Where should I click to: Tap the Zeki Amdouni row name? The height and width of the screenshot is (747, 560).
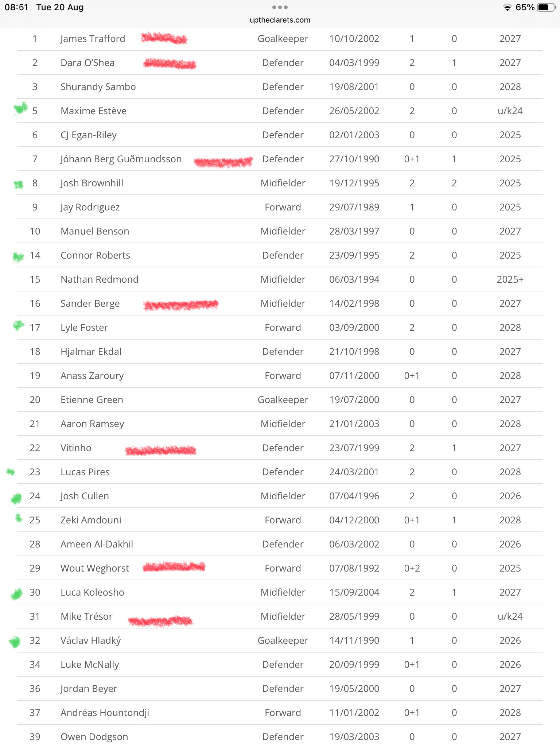(x=91, y=520)
